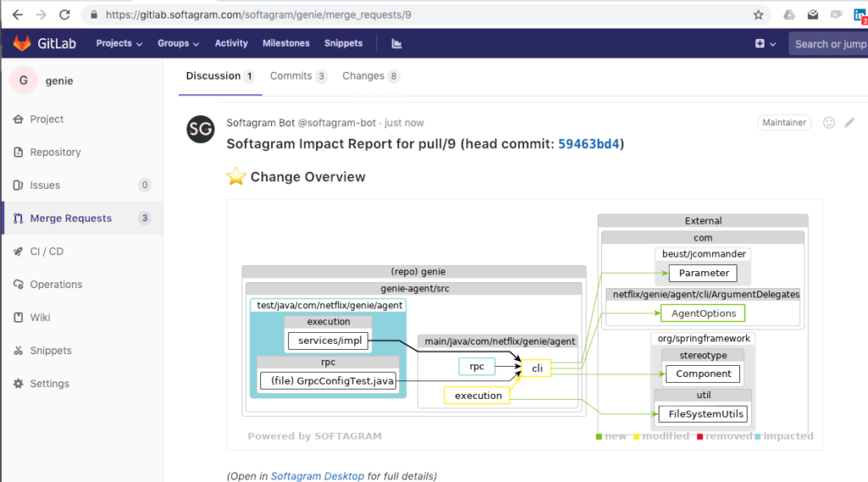
Task: Click the Maintainer role badge
Action: 784,123
